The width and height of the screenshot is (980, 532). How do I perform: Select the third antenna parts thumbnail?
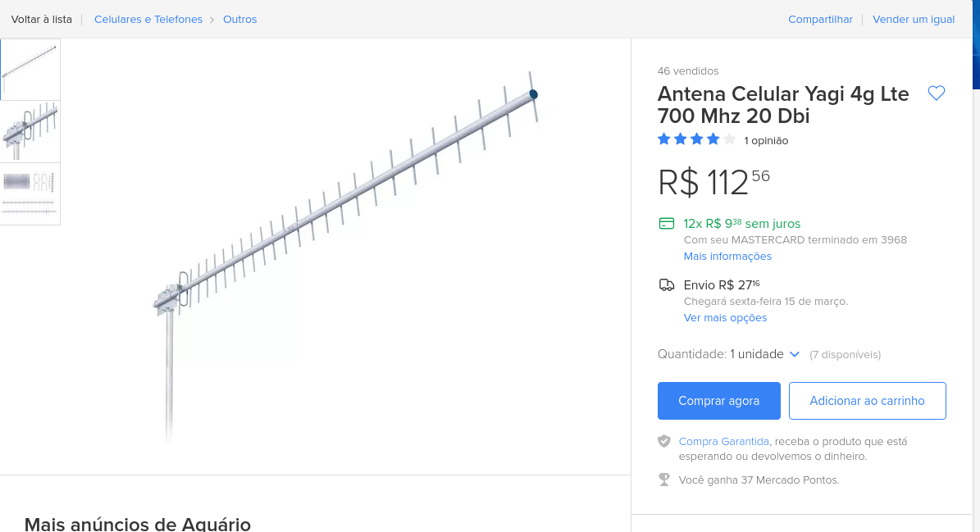[30, 193]
